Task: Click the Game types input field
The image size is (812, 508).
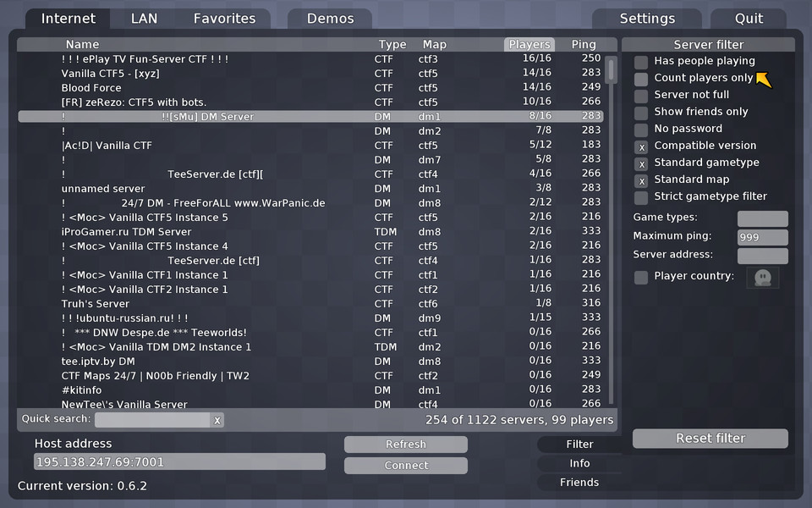Action: [763, 218]
